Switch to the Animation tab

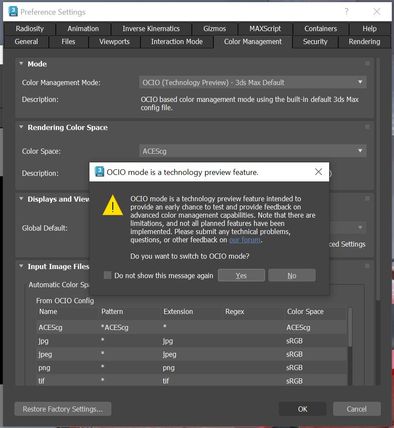click(83, 29)
